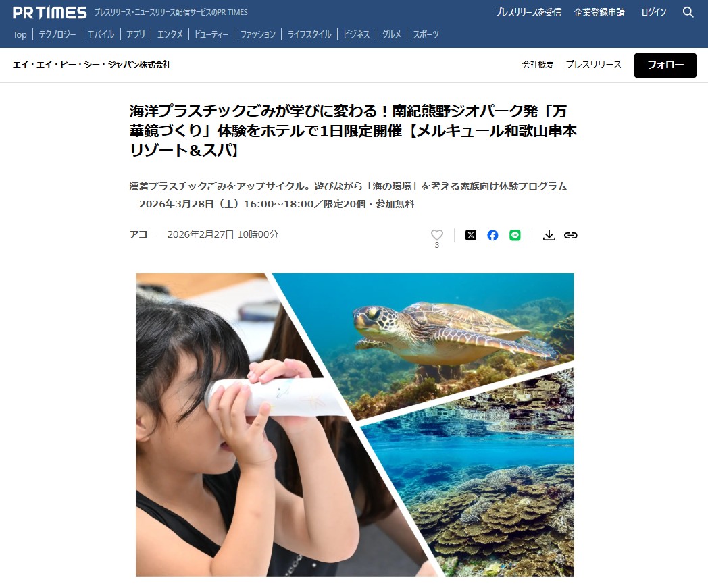Share the article on Facebook
The height and width of the screenshot is (588, 708).
(492, 235)
